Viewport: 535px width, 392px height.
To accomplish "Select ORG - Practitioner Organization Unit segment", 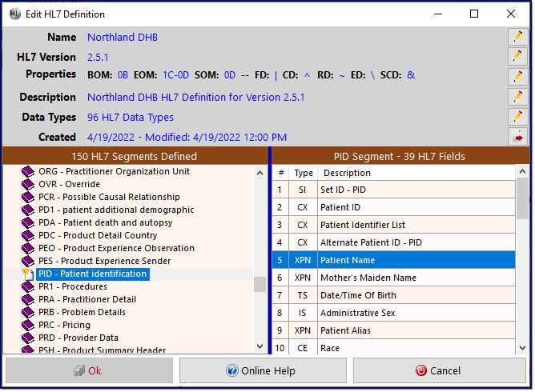I will [x=114, y=171].
